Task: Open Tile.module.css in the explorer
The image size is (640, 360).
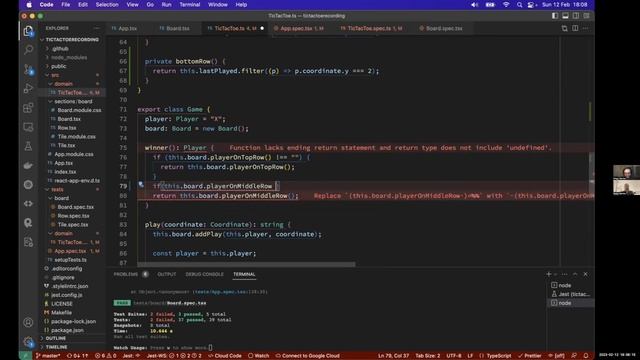Action: (x=76, y=137)
